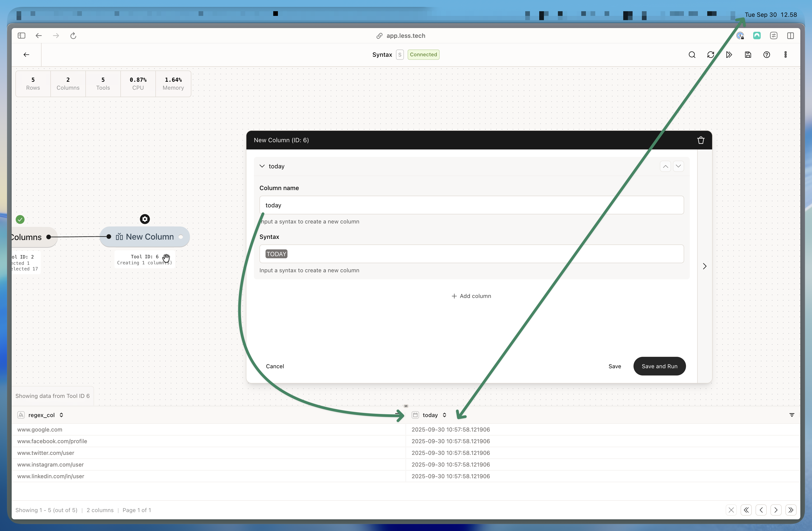Collapse the today column section chevron
The height and width of the screenshot is (531, 812).
(262, 166)
